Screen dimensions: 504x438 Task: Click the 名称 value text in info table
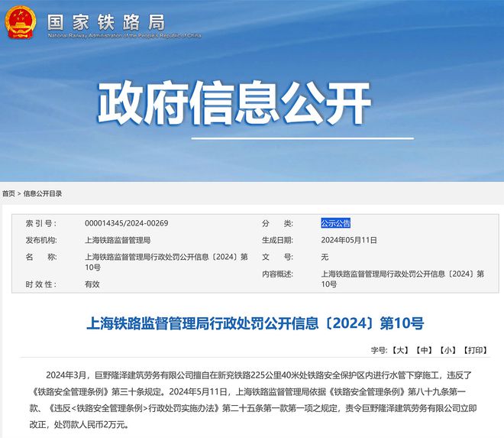(x=166, y=262)
